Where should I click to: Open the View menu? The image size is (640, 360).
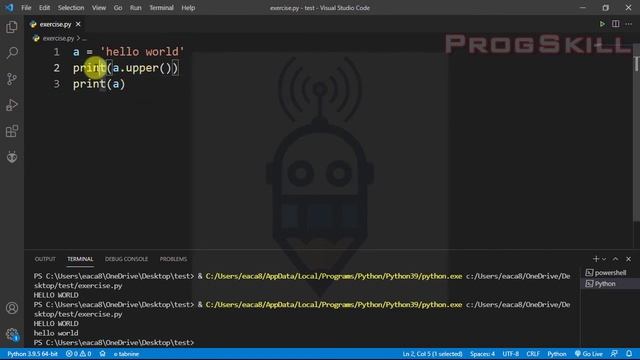point(98,8)
